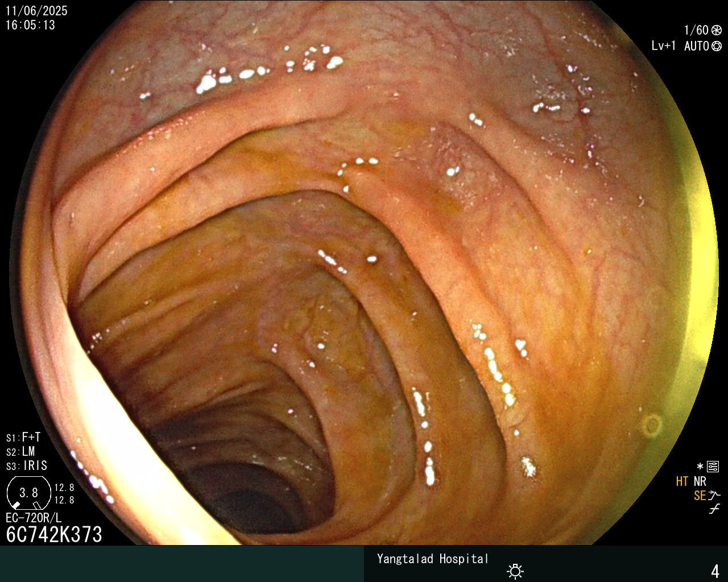Click the S2: LM switch label

(21, 452)
